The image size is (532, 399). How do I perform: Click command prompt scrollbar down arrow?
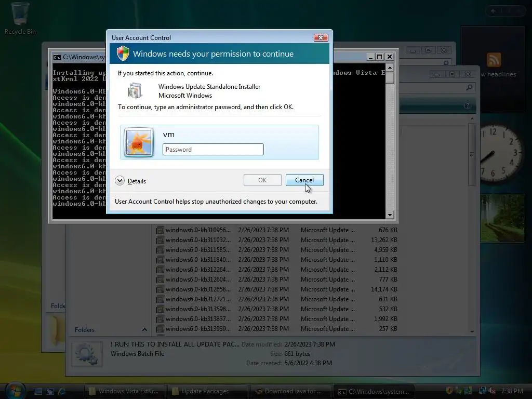click(390, 215)
